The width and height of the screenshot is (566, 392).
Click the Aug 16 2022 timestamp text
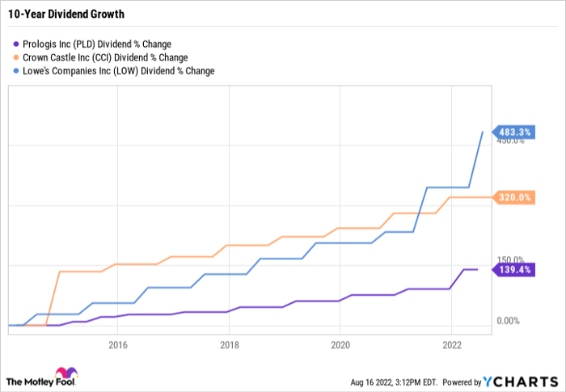click(394, 381)
